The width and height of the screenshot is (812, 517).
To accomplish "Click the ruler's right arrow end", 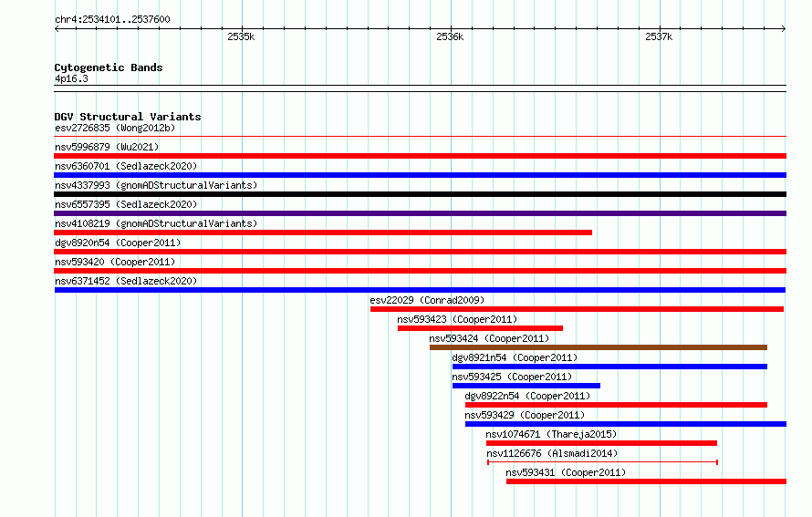I will [x=784, y=28].
